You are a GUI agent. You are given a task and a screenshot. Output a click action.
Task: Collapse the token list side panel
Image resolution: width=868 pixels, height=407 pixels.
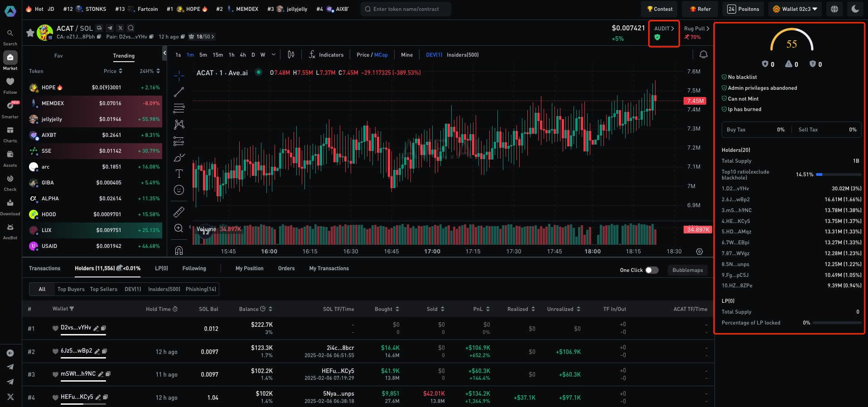click(164, 53)
